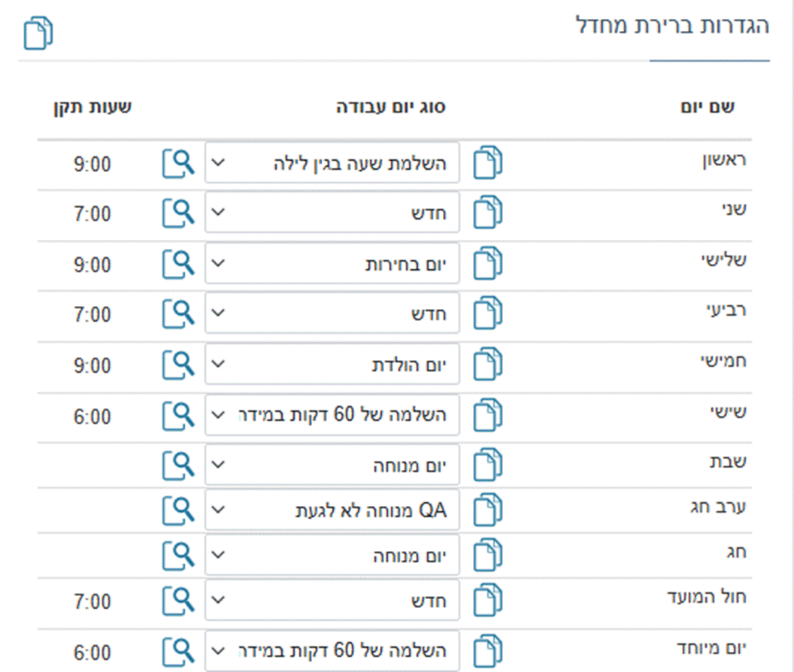Open the QA מנוחה לא לגעת dropdown
Image resolution: width=794 pixels, height=672 pixels.
332,511
